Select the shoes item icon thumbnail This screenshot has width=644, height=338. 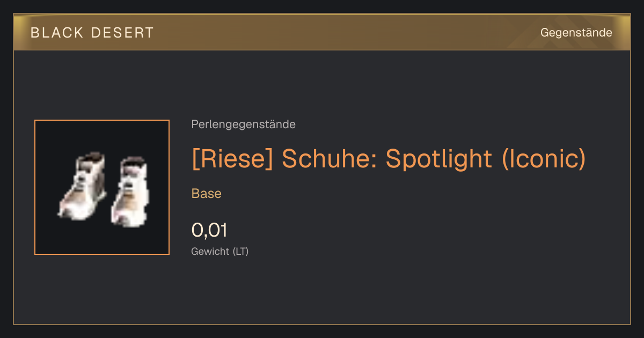point(102,187)
